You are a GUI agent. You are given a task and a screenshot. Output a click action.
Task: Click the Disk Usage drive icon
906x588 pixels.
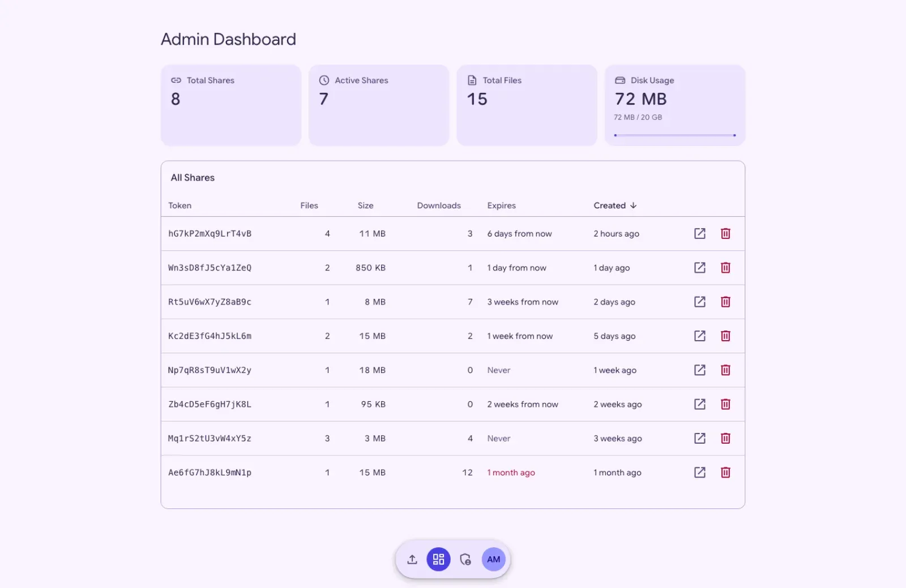pyautogui.click(x=620, y=80)
